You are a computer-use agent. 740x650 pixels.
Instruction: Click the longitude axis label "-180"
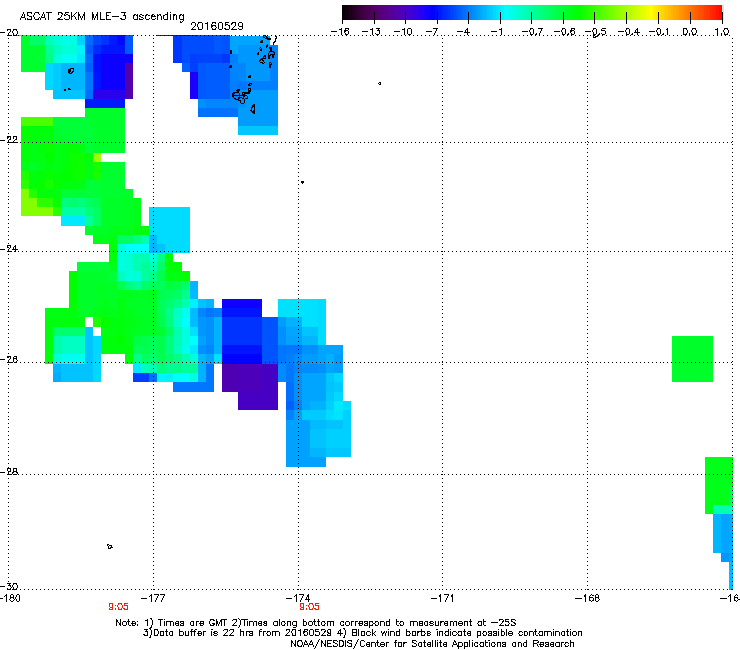click(10, 598)
